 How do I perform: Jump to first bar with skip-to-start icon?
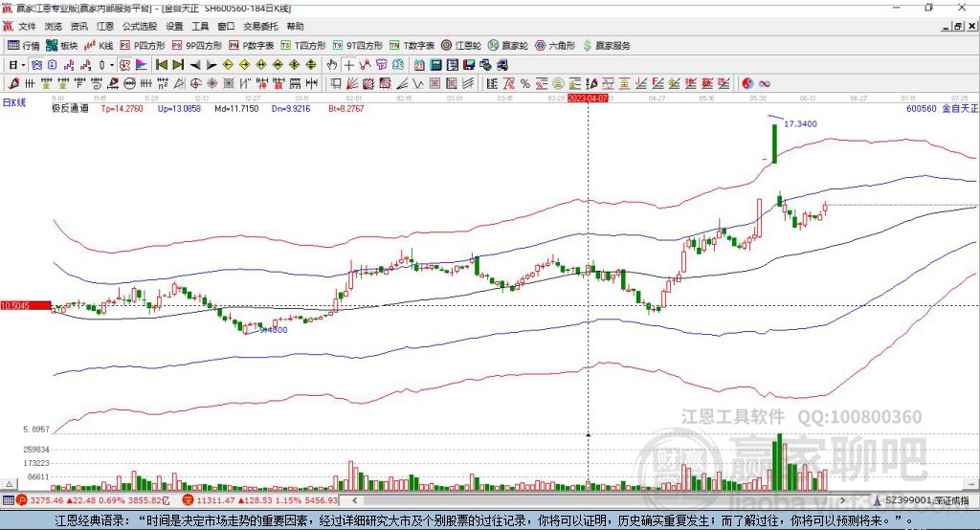click(x=161, y=65)
